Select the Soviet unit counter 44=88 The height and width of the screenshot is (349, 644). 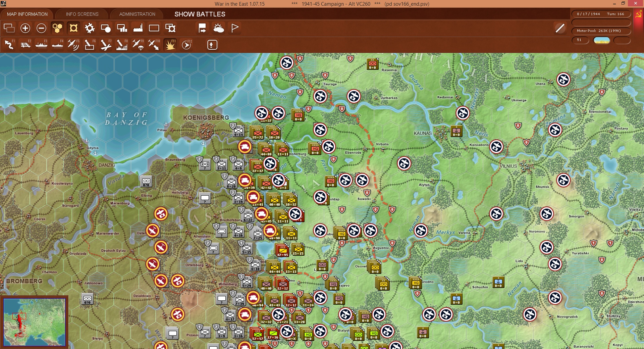coord(266,150)
